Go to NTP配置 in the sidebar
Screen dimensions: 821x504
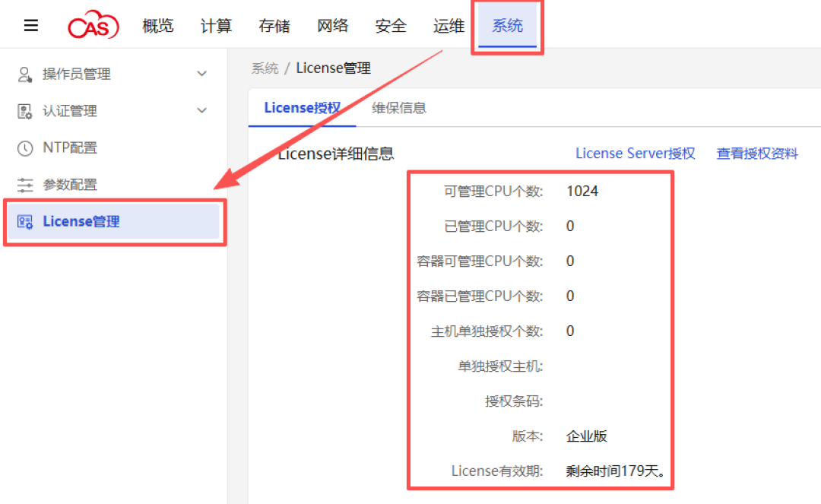click(70, 148)
